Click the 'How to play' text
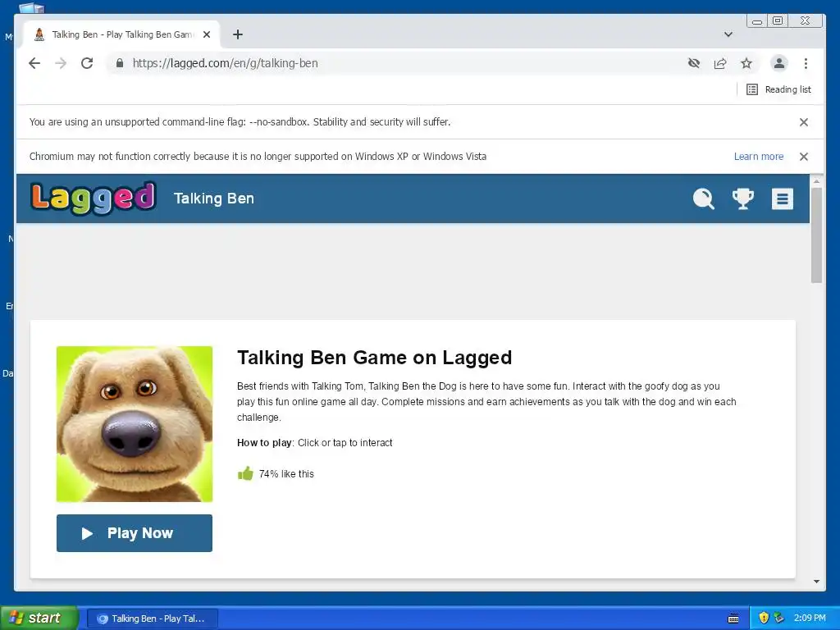Viewport: 840px width, 630px height. (x=264, y=443)
